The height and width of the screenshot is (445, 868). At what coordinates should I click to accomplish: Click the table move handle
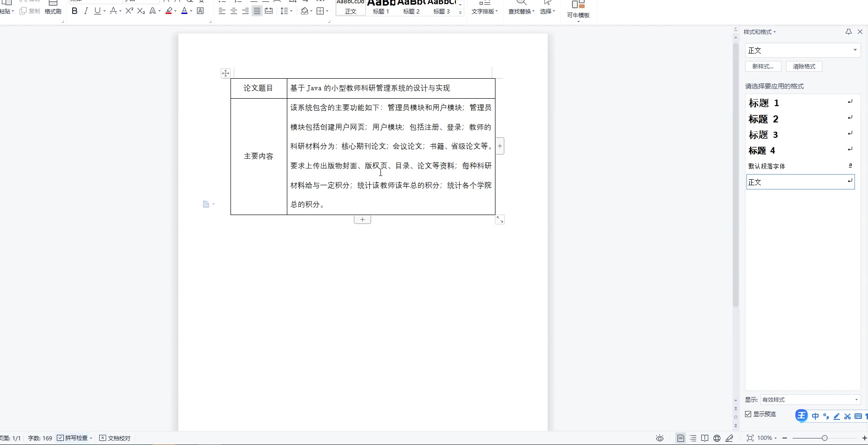coord(225,73)
